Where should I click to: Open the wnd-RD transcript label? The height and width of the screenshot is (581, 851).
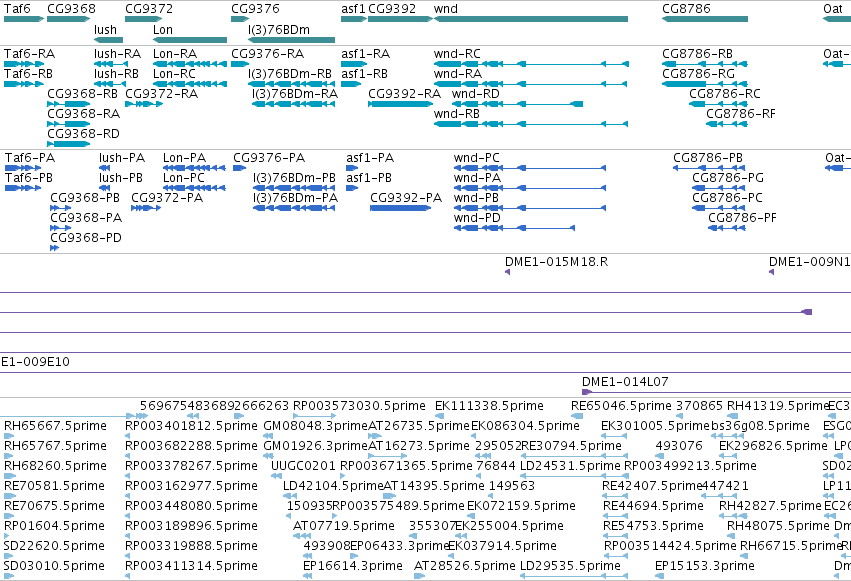[475, 94]
